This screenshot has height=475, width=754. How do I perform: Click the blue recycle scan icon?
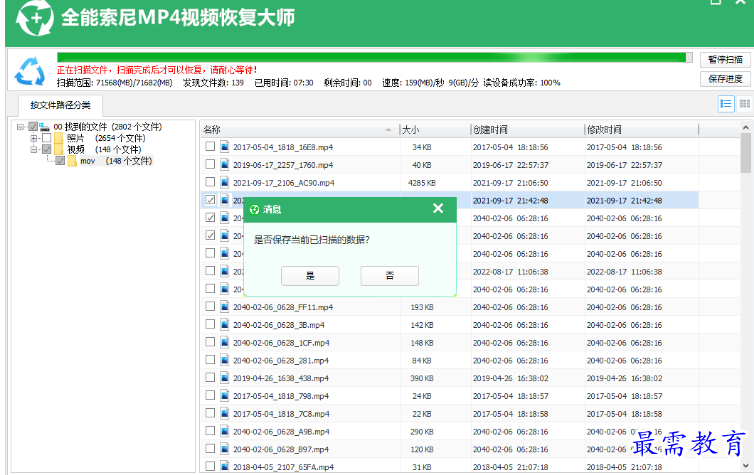coord(30,71)
